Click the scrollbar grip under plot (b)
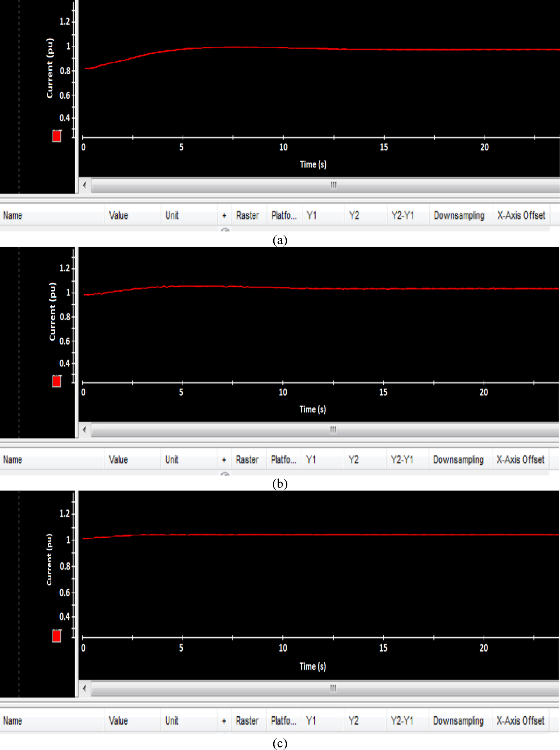This screenshot has height=750, width=560. (x=333, y=429)
